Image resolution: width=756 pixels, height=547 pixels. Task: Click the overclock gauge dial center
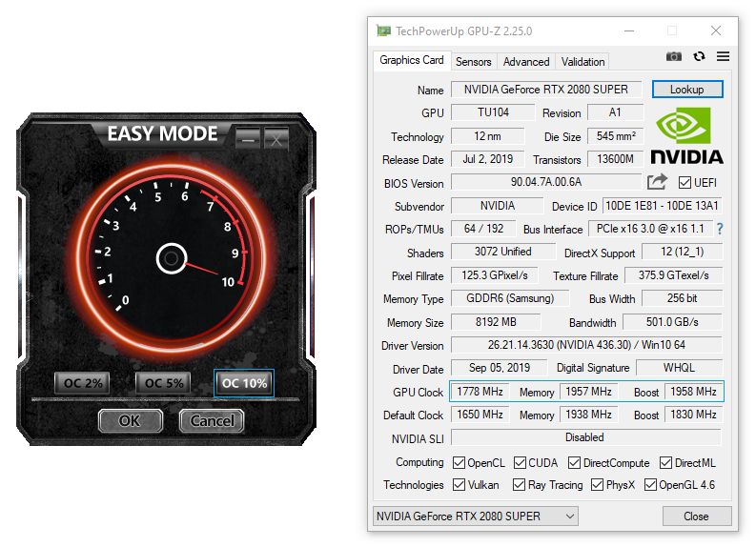click(x=172, y=258)
